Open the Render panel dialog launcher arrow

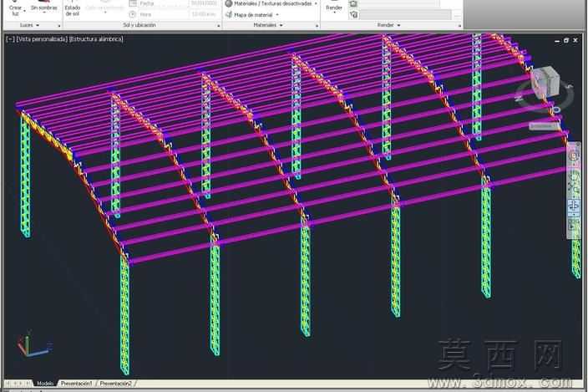[459, 26]
